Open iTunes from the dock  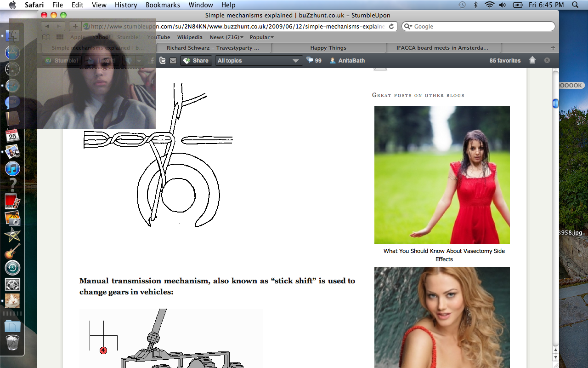tap(12, 168)
